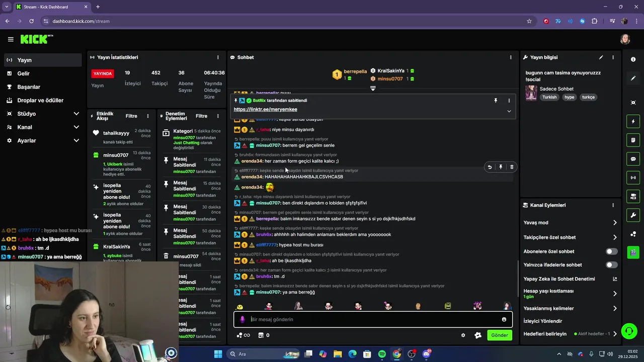Screen dimensions: 644x362
Task: Reply to the hovered orenda34 message
Action: coord(490,167)
